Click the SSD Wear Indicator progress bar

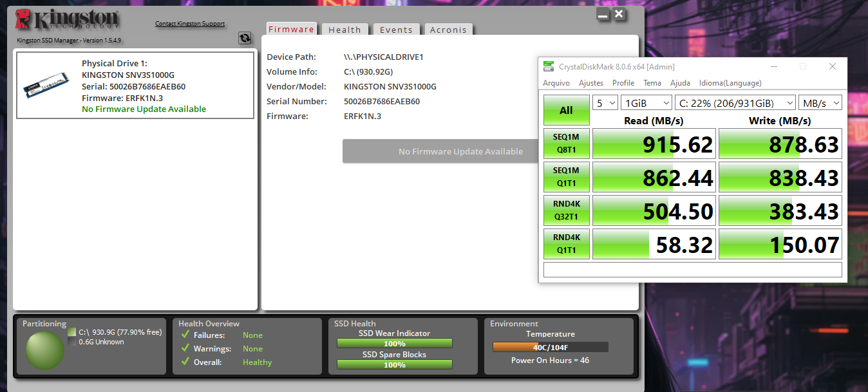[394, 344]
